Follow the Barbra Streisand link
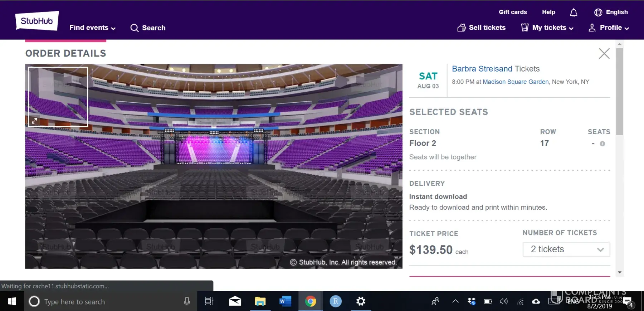Viewport: 644px width, 311px height. click(x=482, y=69)
